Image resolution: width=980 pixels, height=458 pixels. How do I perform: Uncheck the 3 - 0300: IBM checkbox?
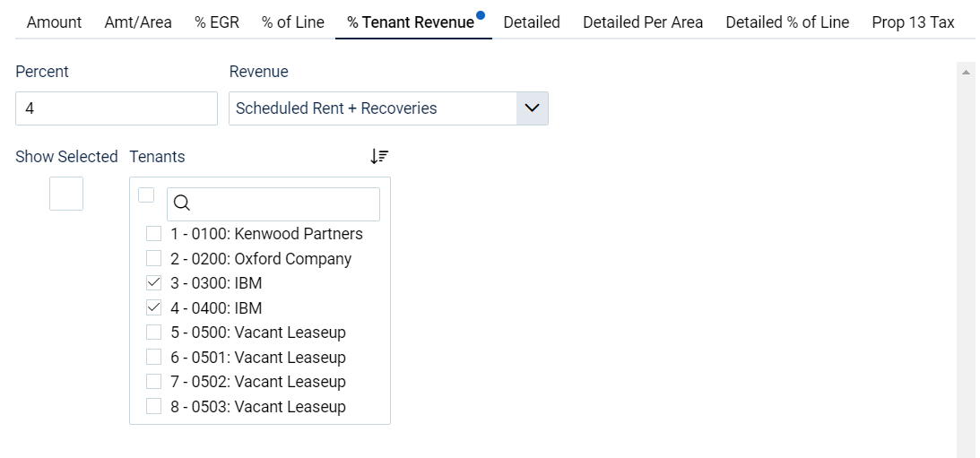click(153, 283)
